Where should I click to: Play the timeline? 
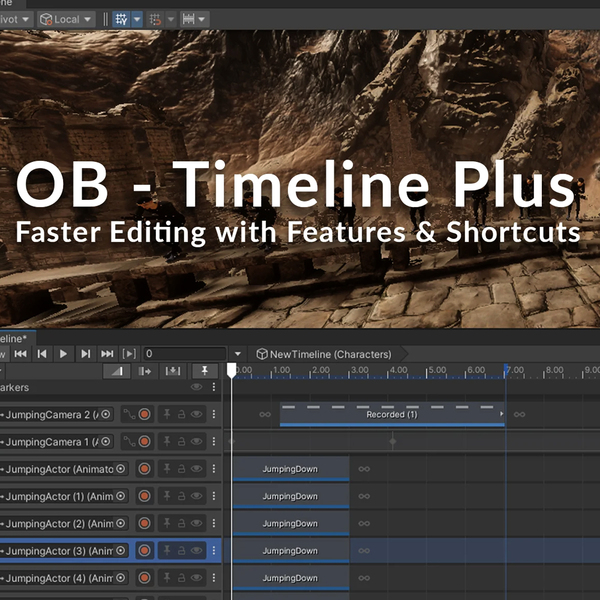[64, 354]
